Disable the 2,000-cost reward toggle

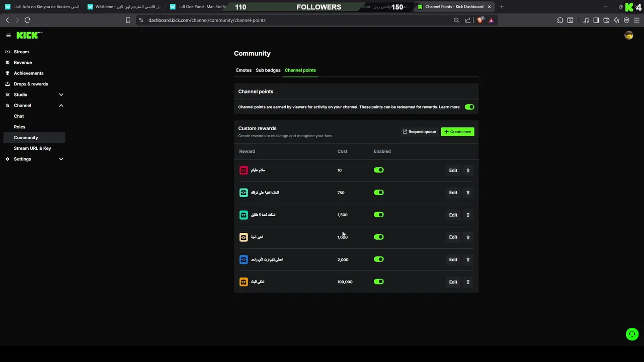(x=379, y=259)
